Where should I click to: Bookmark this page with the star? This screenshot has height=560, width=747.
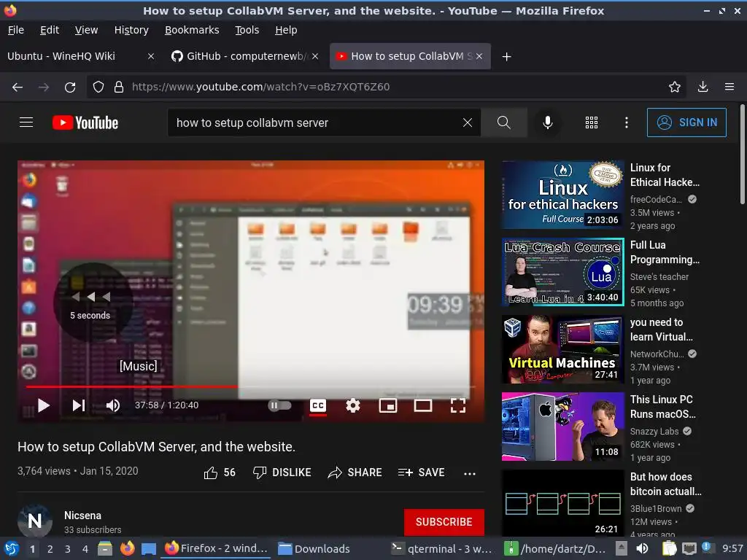click(674, 87)
